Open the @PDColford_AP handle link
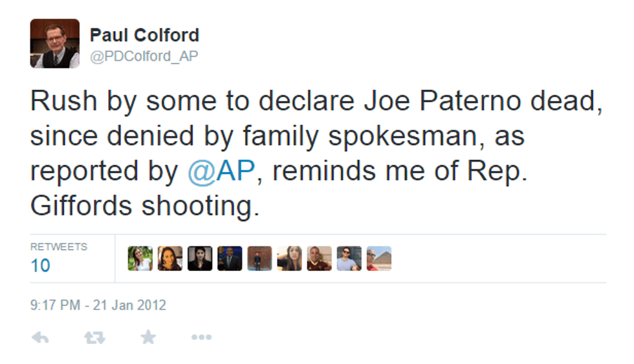Image resolution: width=634 pixels, height=364 pixels. pos(144,56)
